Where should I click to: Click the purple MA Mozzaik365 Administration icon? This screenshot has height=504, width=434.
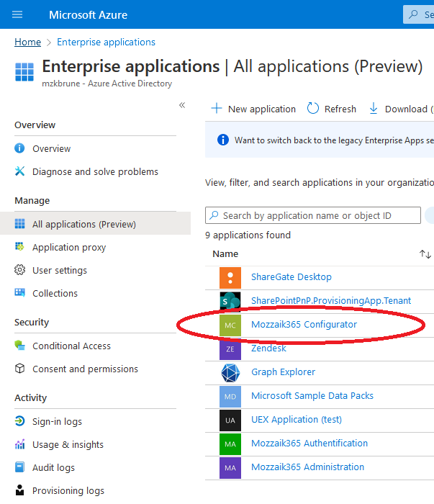(x=230, y=468)
